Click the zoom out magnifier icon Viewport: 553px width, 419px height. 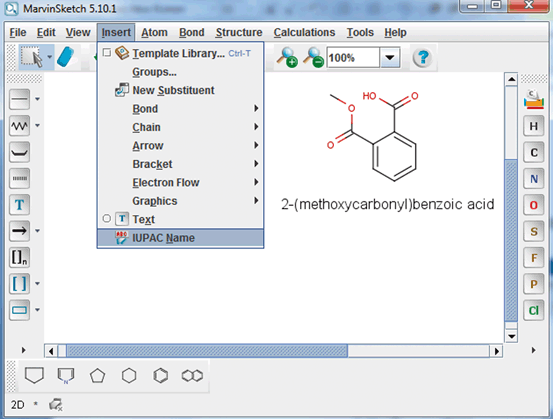tap(313, 57)
